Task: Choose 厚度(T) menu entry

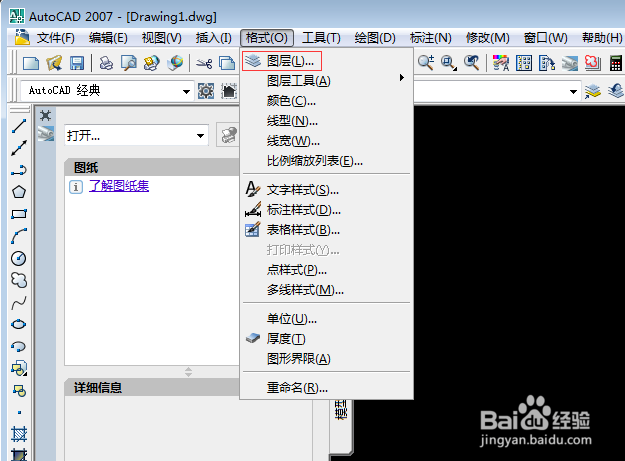Action: click(326, 339)
